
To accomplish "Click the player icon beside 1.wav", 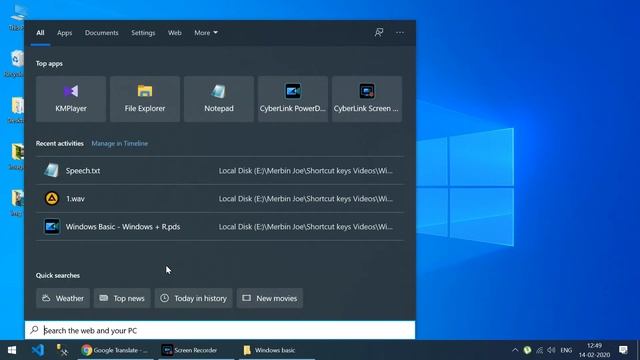I will [51, 199].
